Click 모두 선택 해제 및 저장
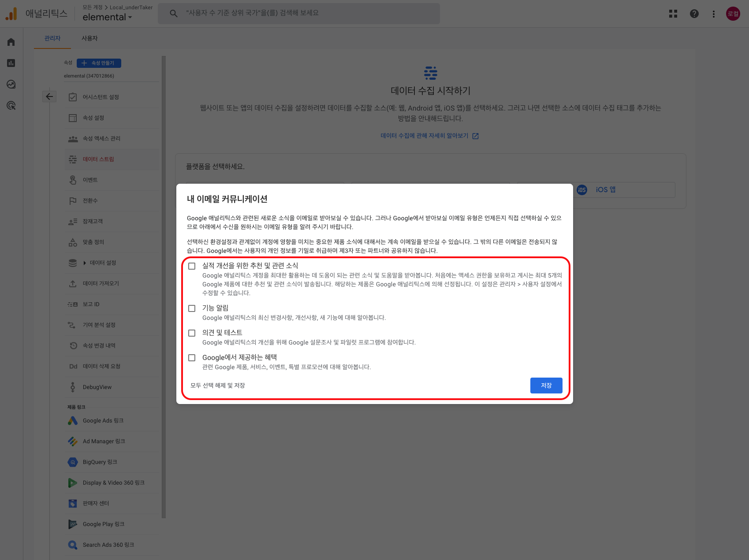The height and width of the screenshot is (560, 749). tap(217, 386)
